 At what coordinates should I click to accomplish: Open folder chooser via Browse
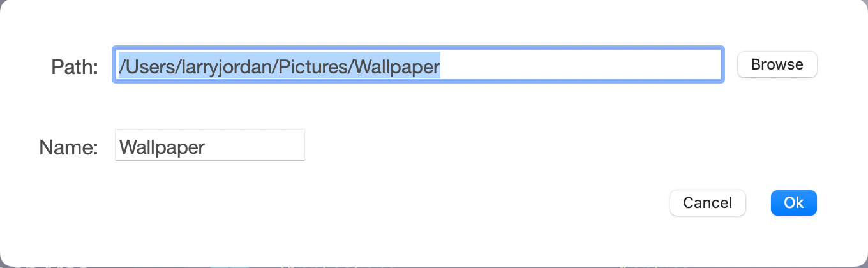point(777,64)
